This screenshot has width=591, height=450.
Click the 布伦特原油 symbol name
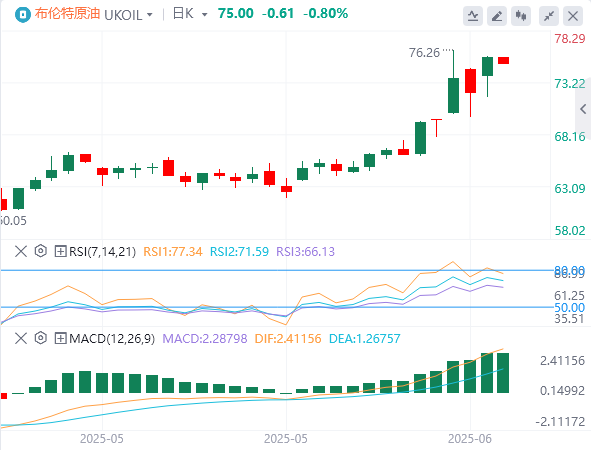[x=67, y=14]
